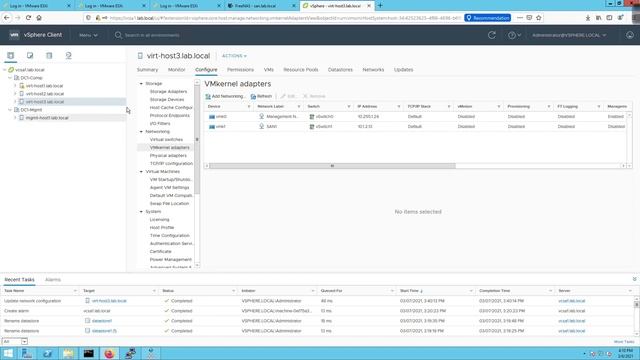This screenshot has width=640, height=360.
Task: Open Physical adapters in Configure menu
Action: (168, 156)
